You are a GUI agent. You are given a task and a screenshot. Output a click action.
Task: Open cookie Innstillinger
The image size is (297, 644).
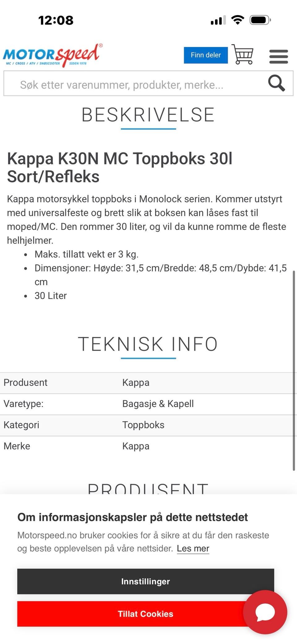click(x=145, y=581)
